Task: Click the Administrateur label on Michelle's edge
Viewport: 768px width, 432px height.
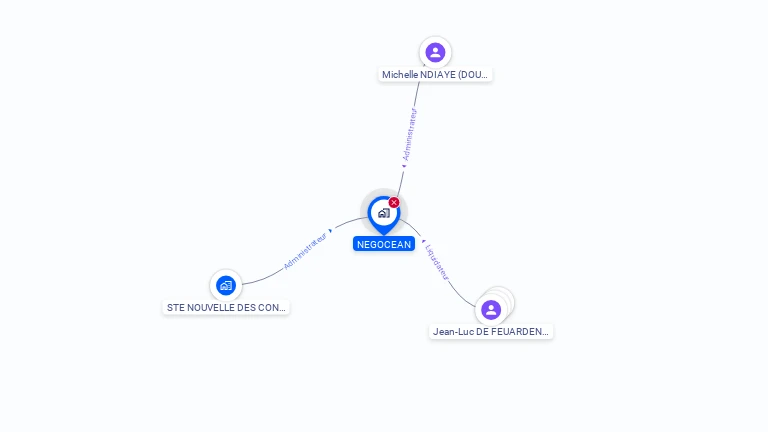Action: pyautogui.click(x=410, y=135)
